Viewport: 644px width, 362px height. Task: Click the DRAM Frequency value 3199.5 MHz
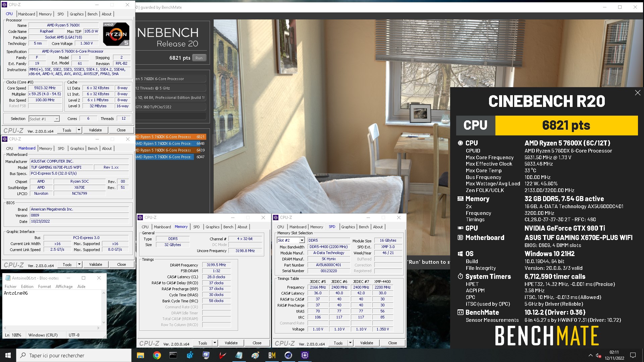(x=216, y=265)
